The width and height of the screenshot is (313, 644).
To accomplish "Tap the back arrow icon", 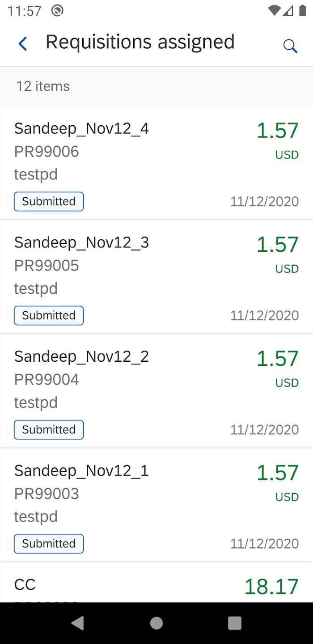I will click(23, 44).
